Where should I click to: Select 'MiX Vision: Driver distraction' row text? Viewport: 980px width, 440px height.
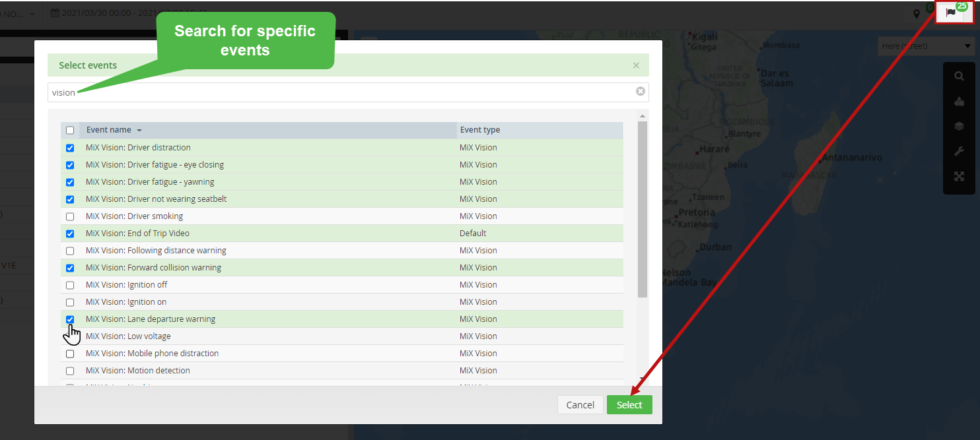(138, 148)
